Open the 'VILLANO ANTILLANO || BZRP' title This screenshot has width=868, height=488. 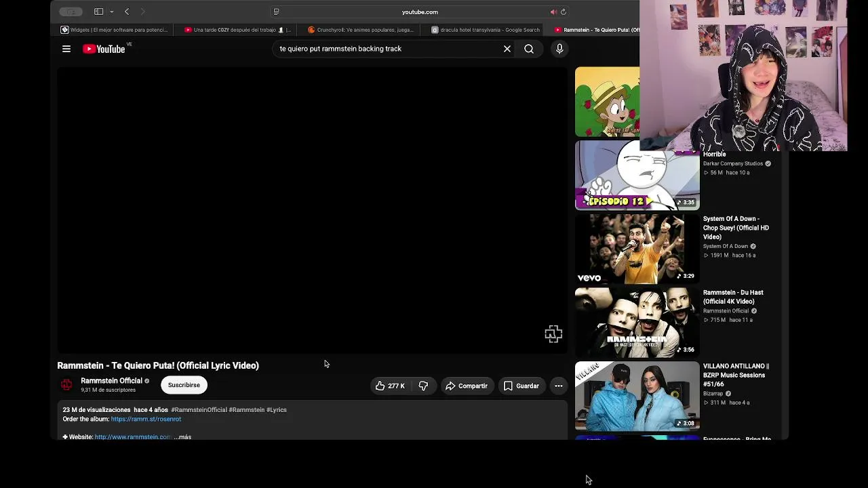736,375
